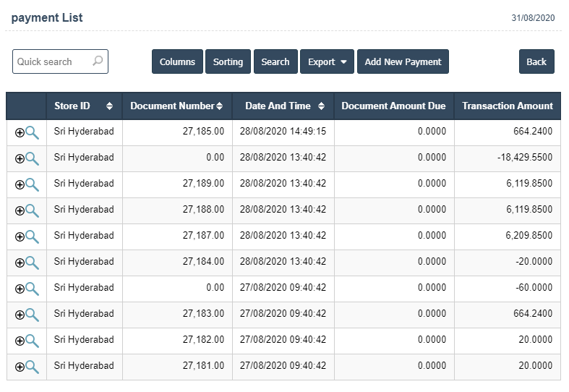Click the magnifier icon for document 27,183.00
The width and height of the screenshot is (569, 392).
coord(33,314)
